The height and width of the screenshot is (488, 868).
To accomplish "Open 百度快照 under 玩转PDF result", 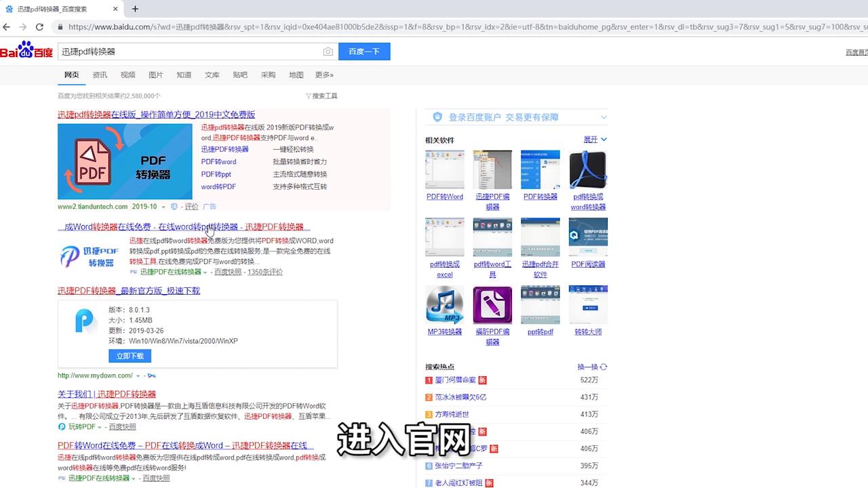I will click(123, 427).
